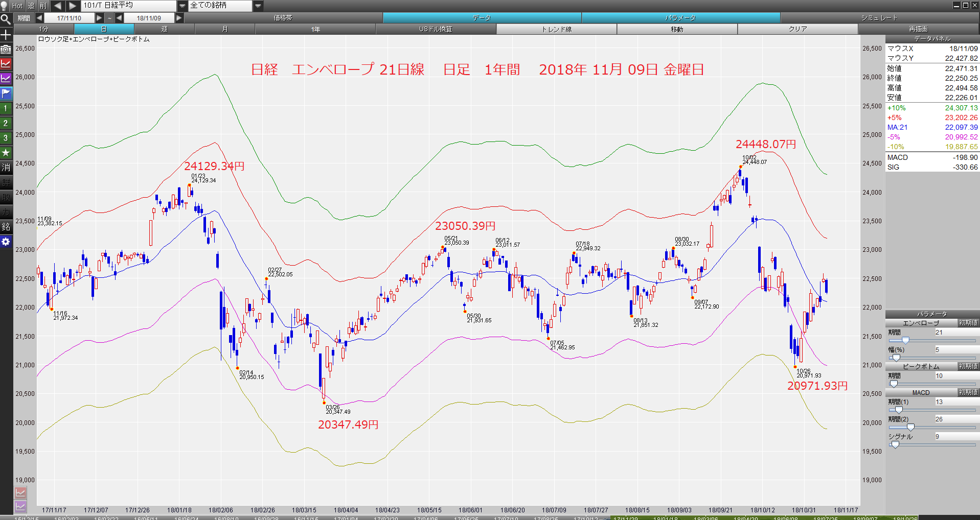The height and width of the screenshot is (520, 980).
Task: Click the end date field 18/11/09
Action: [149, 18]
